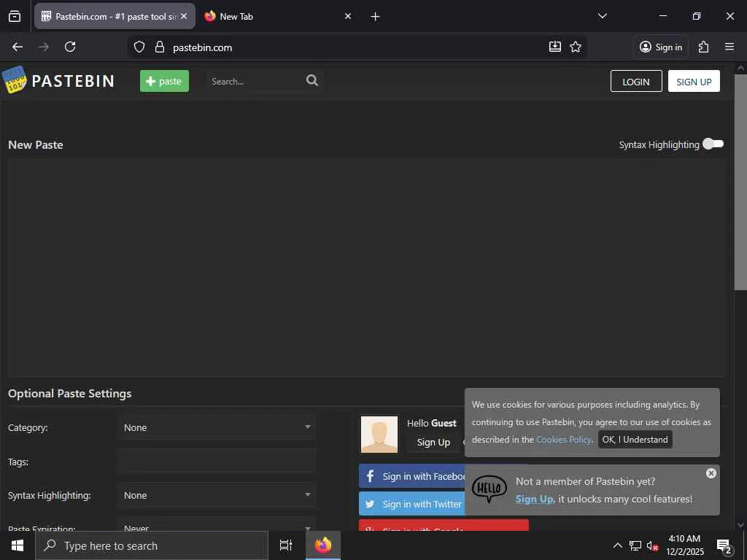Click inside the New Paste text area
Viewport: 747px width, 560px height.
click(366, 268)
